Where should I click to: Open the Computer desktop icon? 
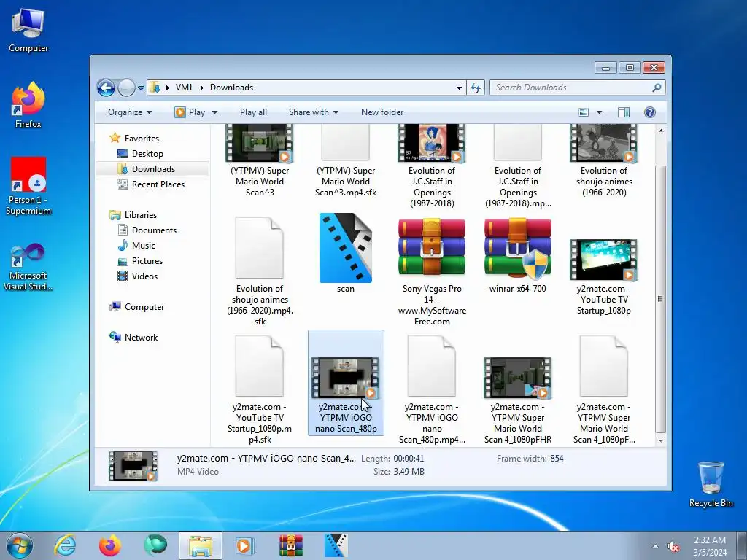(28, 31)
